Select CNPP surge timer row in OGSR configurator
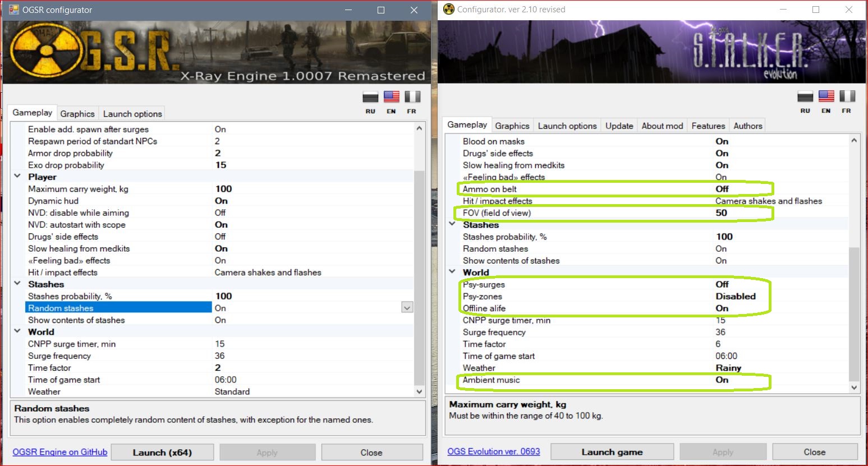Image resolution: width=868 pixels, height=466 pixels. pos(219,344)
